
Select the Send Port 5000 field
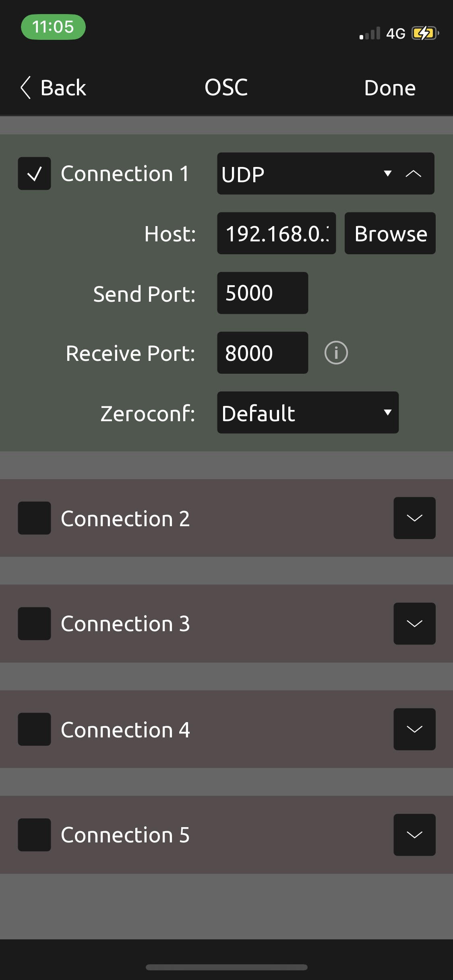pyautogui.click(x=263, y=293)
